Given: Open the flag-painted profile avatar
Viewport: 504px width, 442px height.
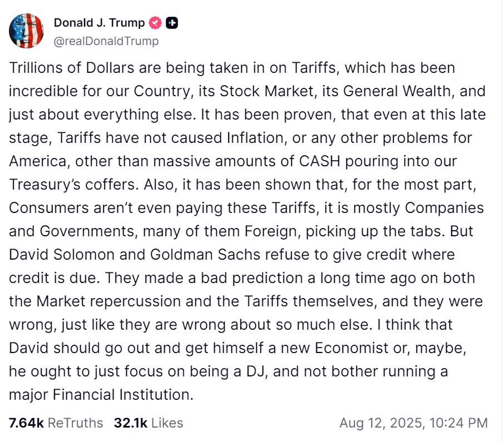Looking at the screenshot, I should [x=26, y=31].
